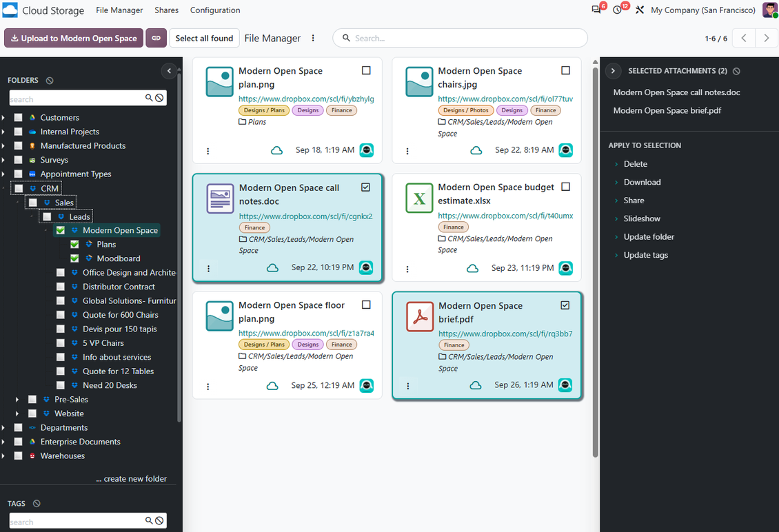Expand the Customers folder arrow
This screenshot has height=532, width=779.
click(x=3, y=118)
